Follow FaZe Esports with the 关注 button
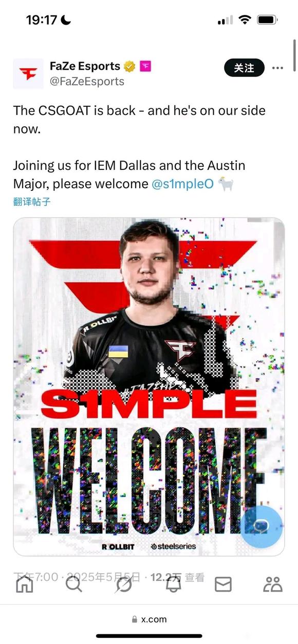The width and height of the screenshot is (298, 644). pos(244,68)
